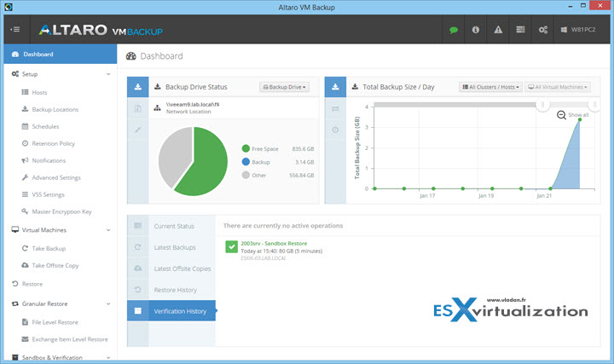Open Hosts in sidebar

39,92
